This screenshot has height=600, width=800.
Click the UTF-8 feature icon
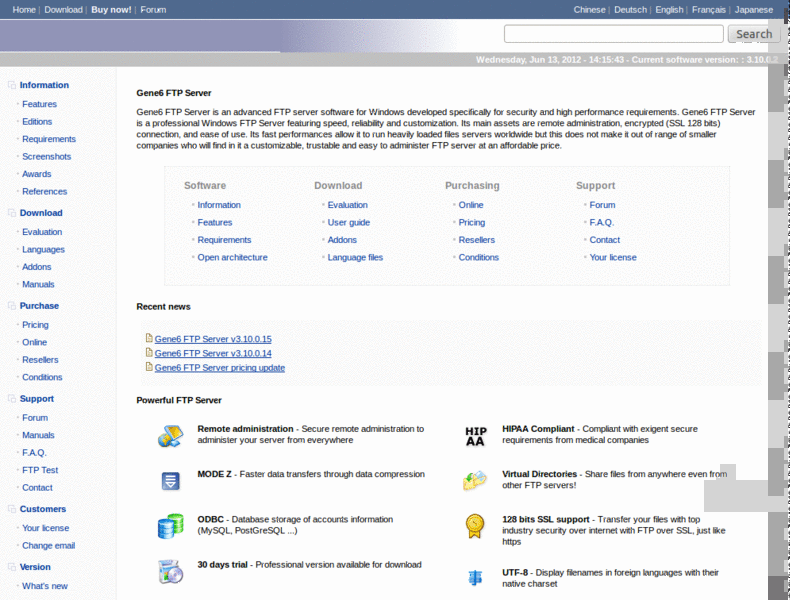475,578
